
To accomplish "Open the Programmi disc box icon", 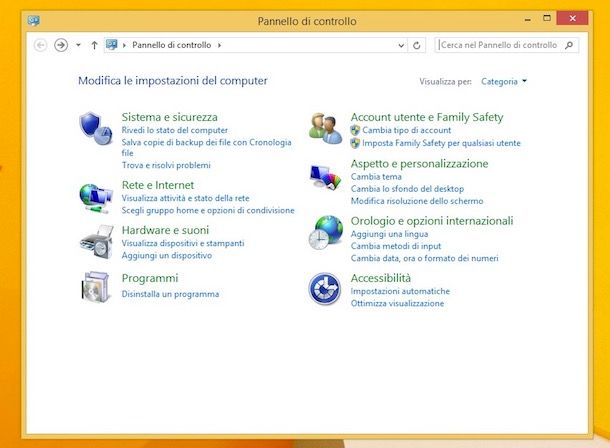I will (x=96, y=287).
